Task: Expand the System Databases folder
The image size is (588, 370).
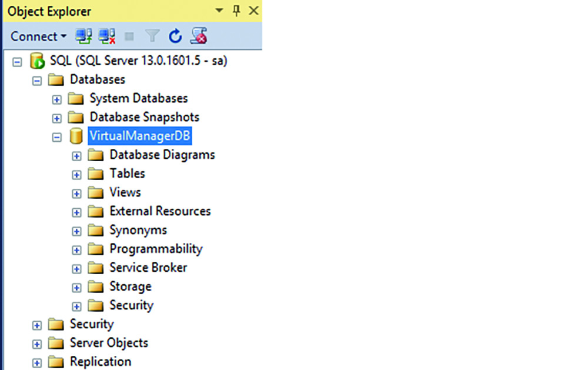Action: click(x=56, y=99)
